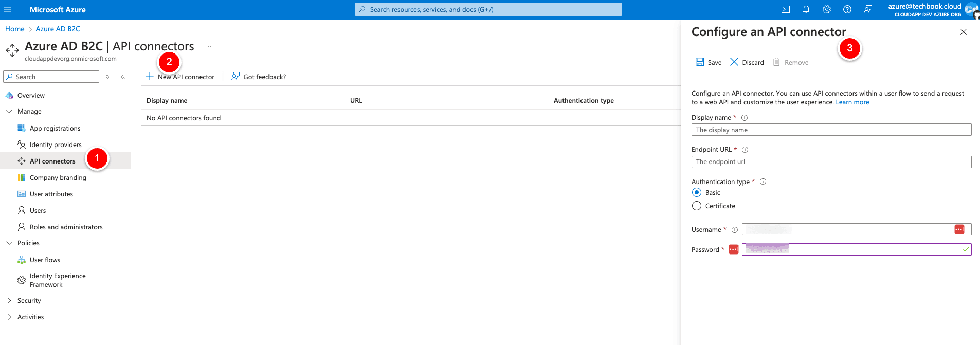Select Certificate authentication type
980x345 pixels.
[x=697, y=206]
